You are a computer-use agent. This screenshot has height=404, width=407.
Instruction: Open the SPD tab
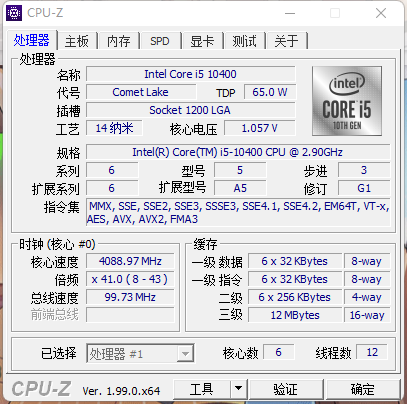point(160,41)
